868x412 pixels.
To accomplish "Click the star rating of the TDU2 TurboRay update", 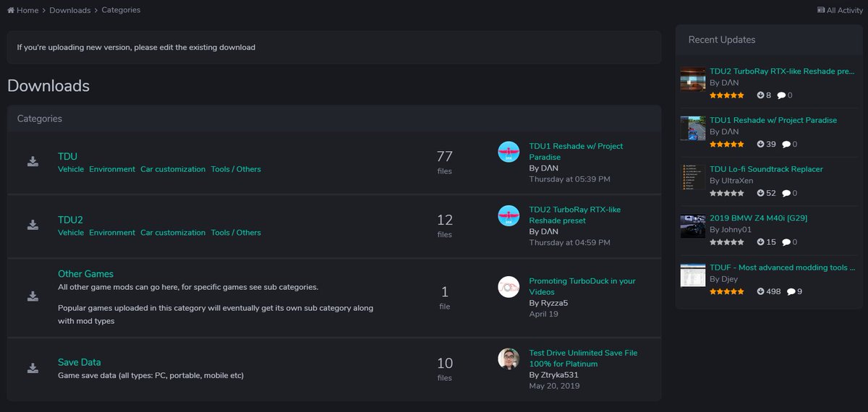I will (727, 95).
